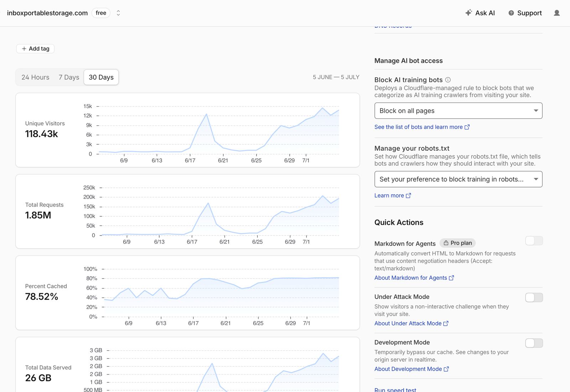Click the external link icon after 'See the list of bots'
Image resolution: width=570 pixels, height=392 pixels.
(x=467, y=127)
